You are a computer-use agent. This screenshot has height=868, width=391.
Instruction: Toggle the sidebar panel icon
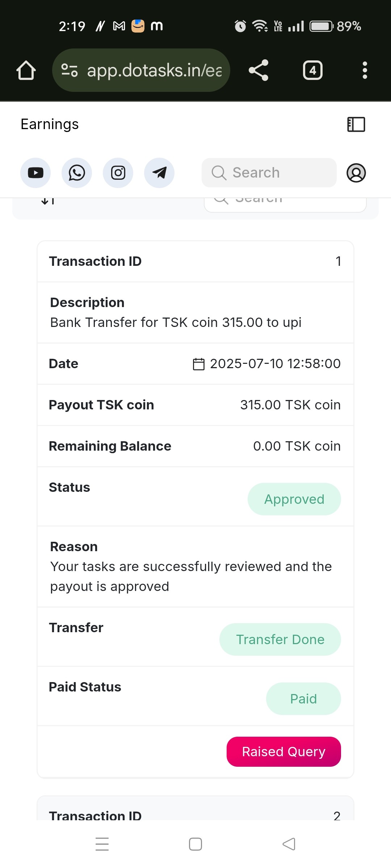coord(356,124)
